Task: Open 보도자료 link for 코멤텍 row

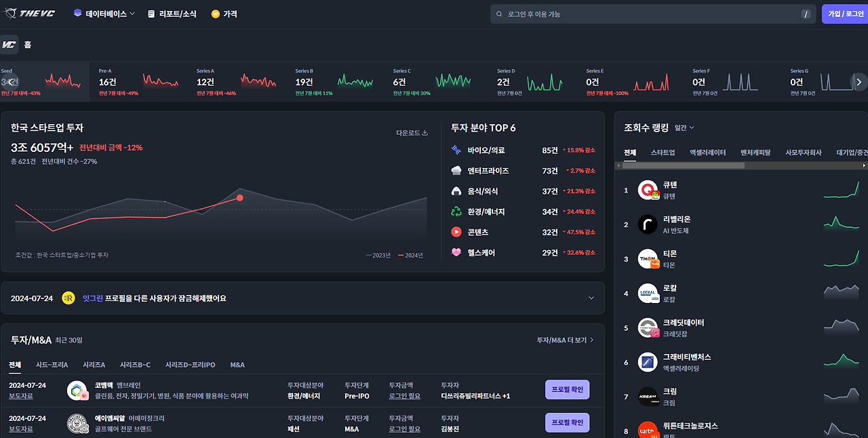Action: point(20,396)
